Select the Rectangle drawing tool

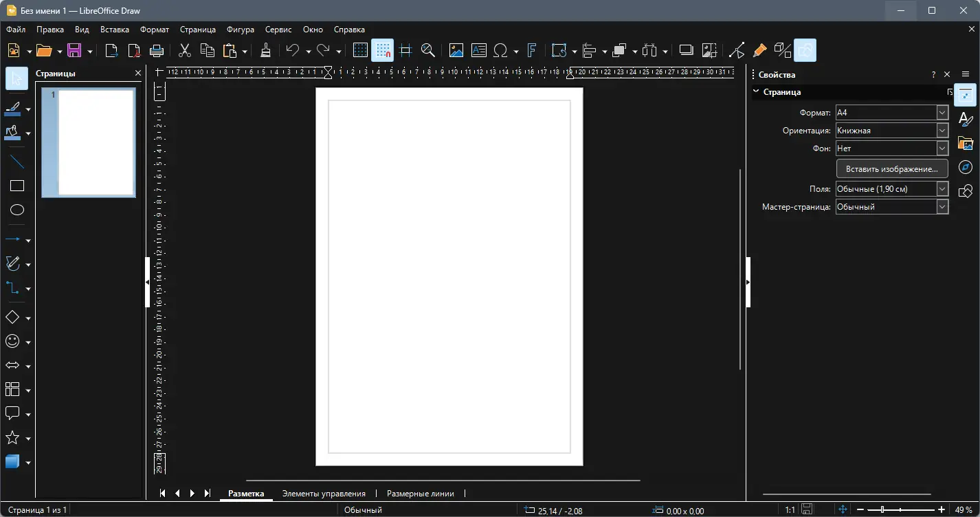tap(16, 186)
